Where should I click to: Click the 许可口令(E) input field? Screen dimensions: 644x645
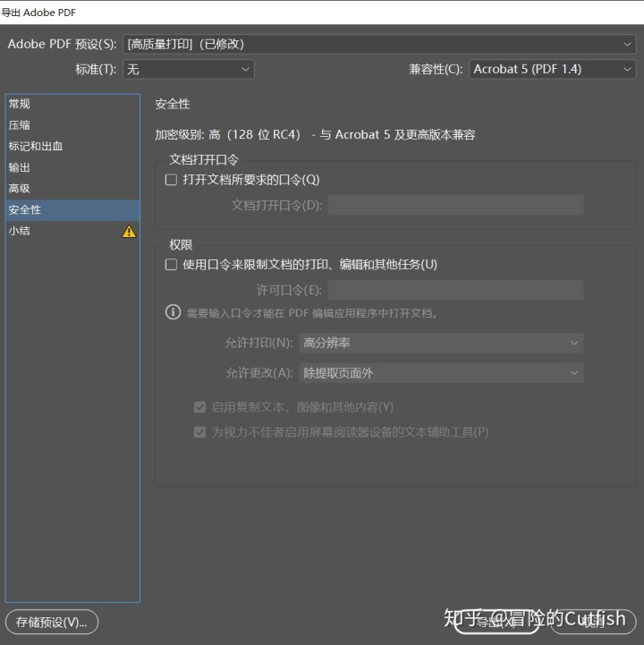(x=455, y=290)
